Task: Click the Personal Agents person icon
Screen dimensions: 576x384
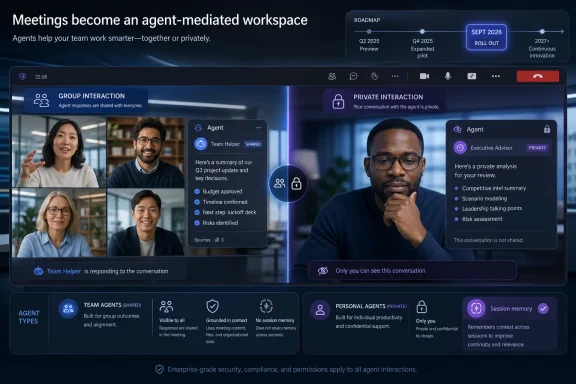Action: tap(320, 310)
